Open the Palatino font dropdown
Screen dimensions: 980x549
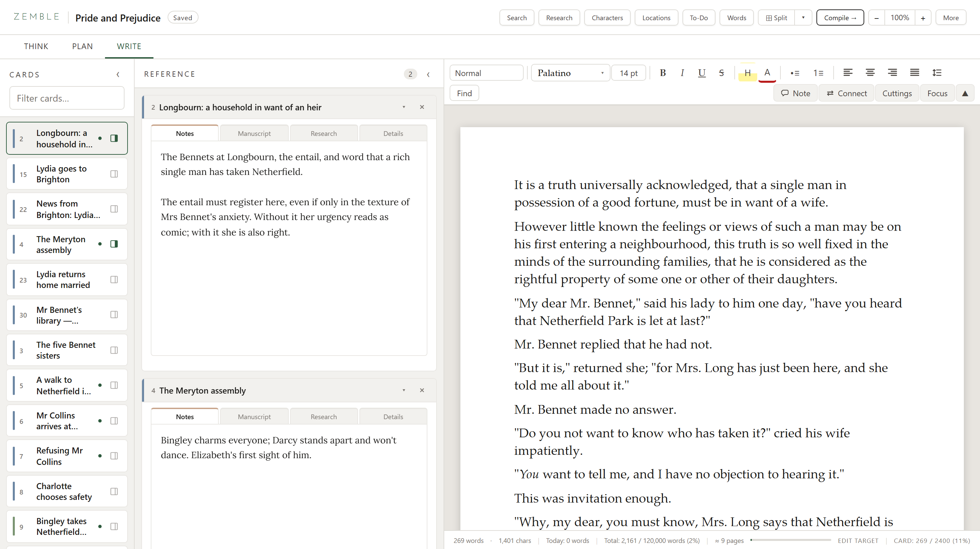(x=570, y=73)
